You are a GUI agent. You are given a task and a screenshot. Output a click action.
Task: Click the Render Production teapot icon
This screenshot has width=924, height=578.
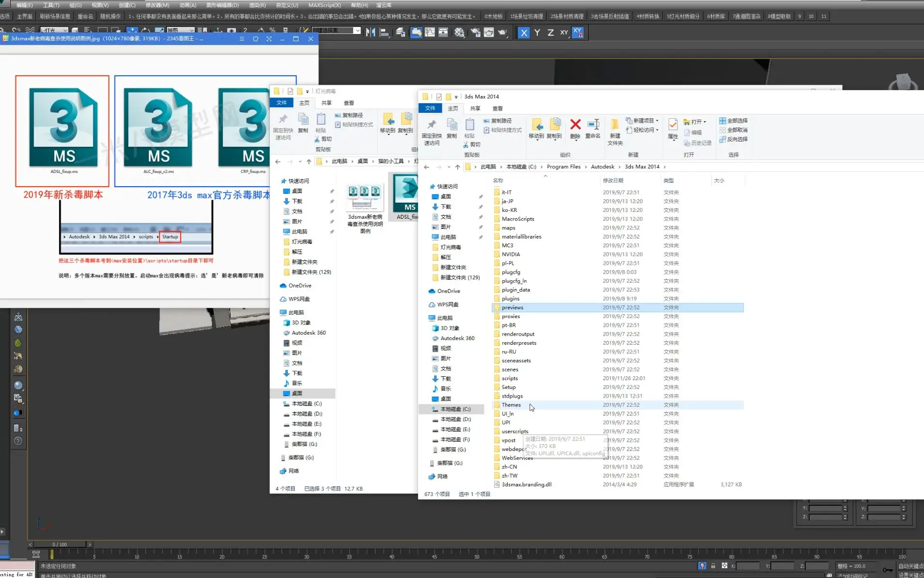click(503, 32)
